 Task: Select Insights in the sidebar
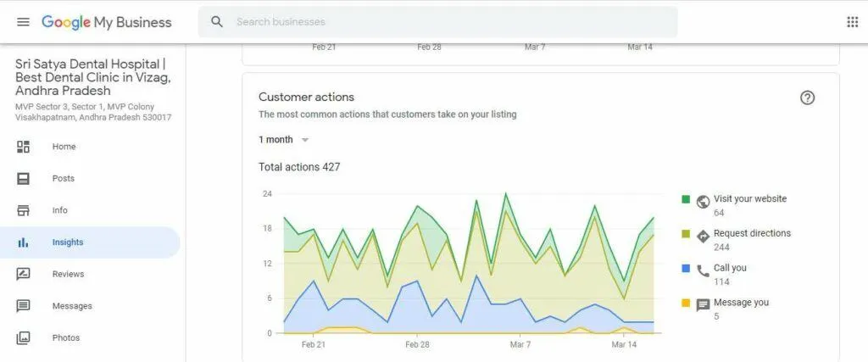coord(90,242)
